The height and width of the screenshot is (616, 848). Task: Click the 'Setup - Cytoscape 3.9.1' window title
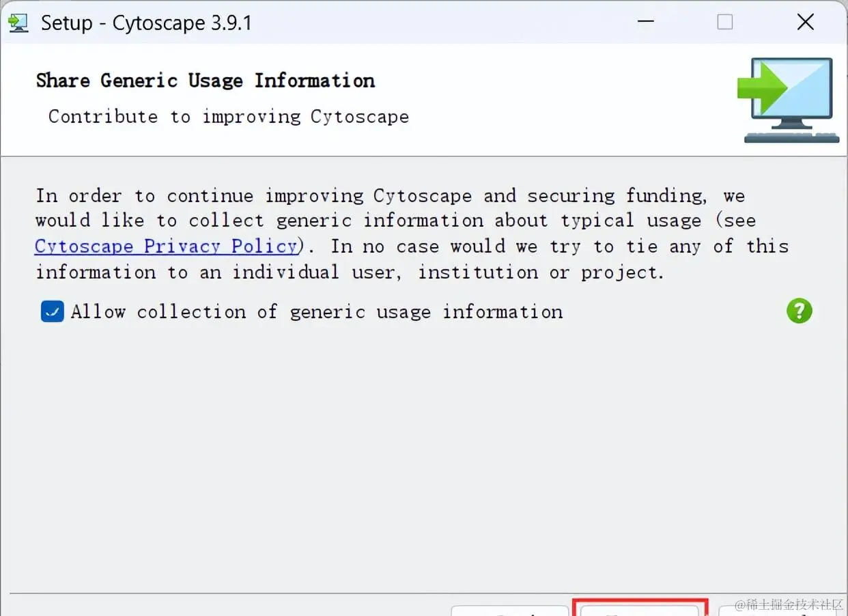tap(146, 23)
